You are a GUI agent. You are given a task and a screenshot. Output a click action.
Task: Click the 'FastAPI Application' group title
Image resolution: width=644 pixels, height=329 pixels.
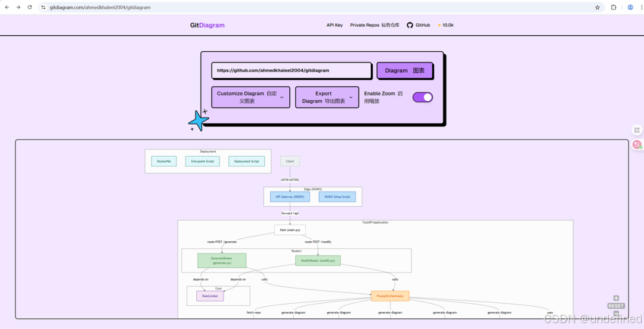click(375, 223)
